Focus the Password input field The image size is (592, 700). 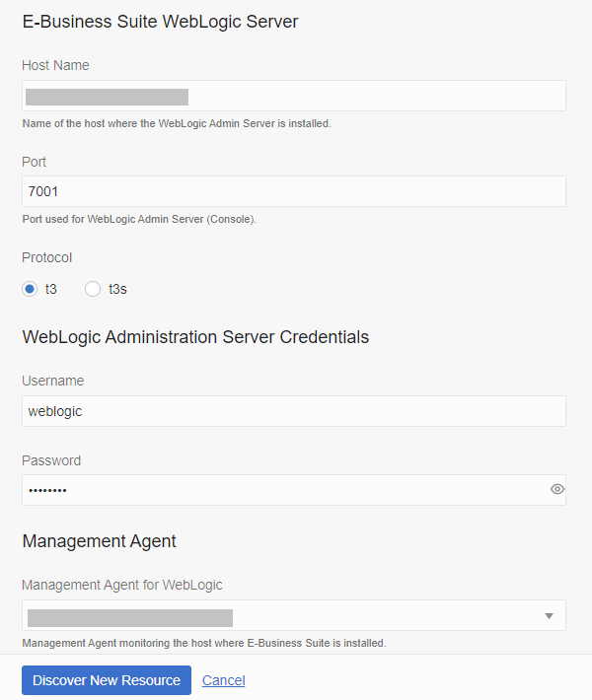[x=281, y=490]
